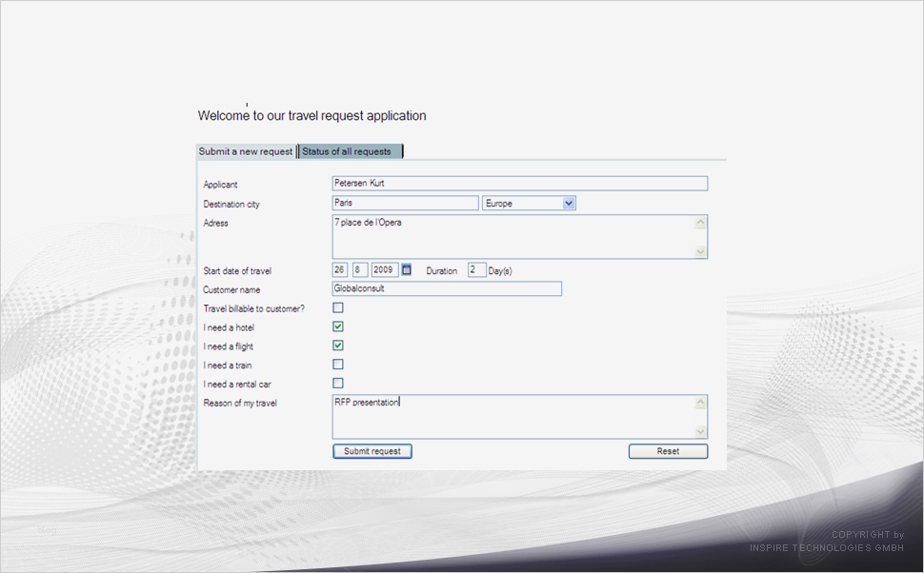Screen dimensions: 924x573
Task: Click Adress box scrollbar up arrow
Action: 701,222
